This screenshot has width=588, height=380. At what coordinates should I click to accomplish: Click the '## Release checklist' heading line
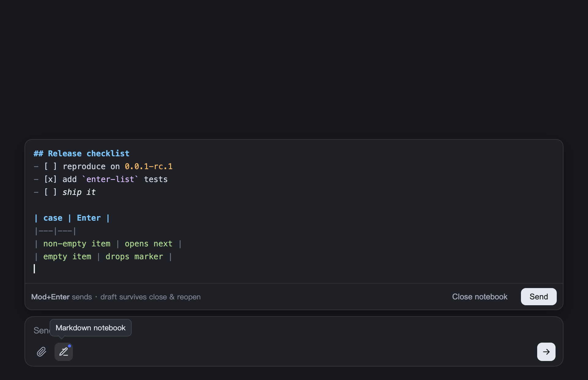click(x=81, y=154)
